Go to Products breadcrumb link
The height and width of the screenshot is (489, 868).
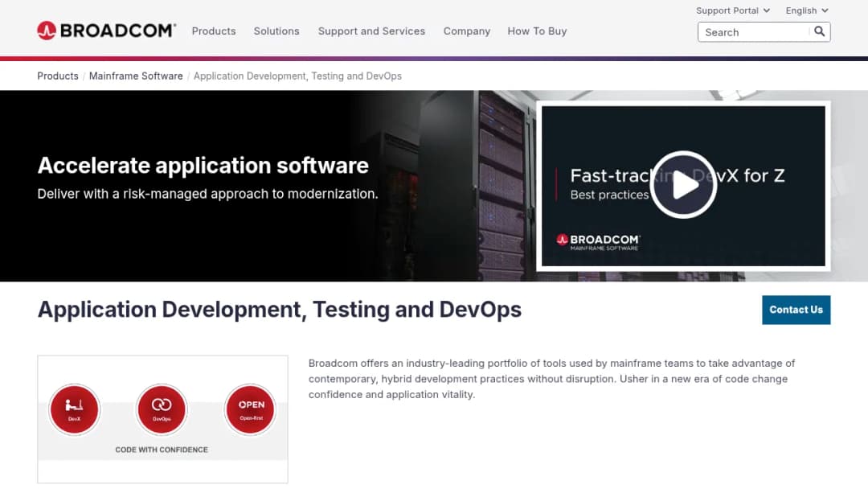[58, 76]
